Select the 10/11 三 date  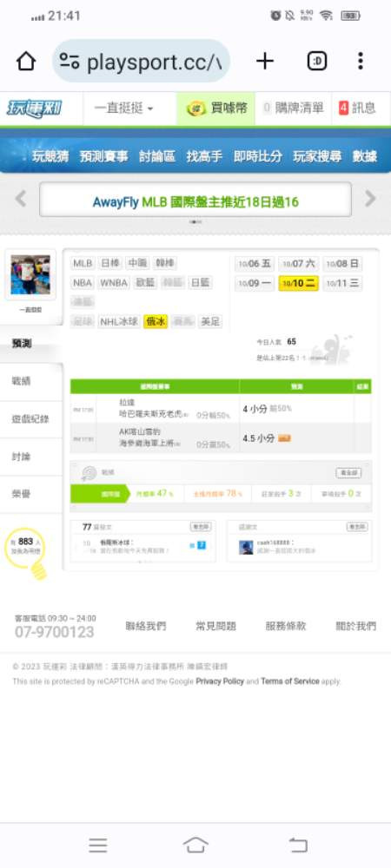click(x=342, y=284)
